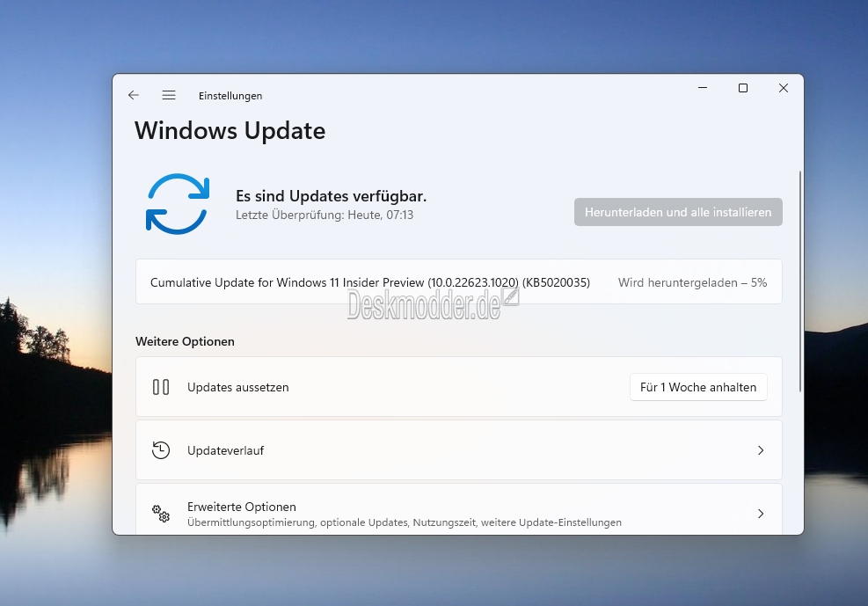Click the vertical scrollbar in the settings window
Image resolution: width=868 pixels, height=606 pixels.
800,281
